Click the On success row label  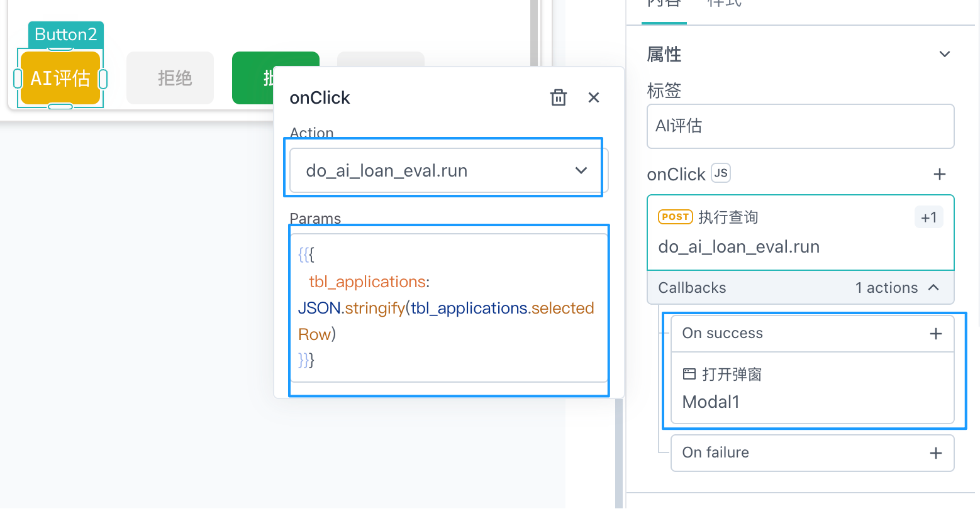click(x=722, y=333)
